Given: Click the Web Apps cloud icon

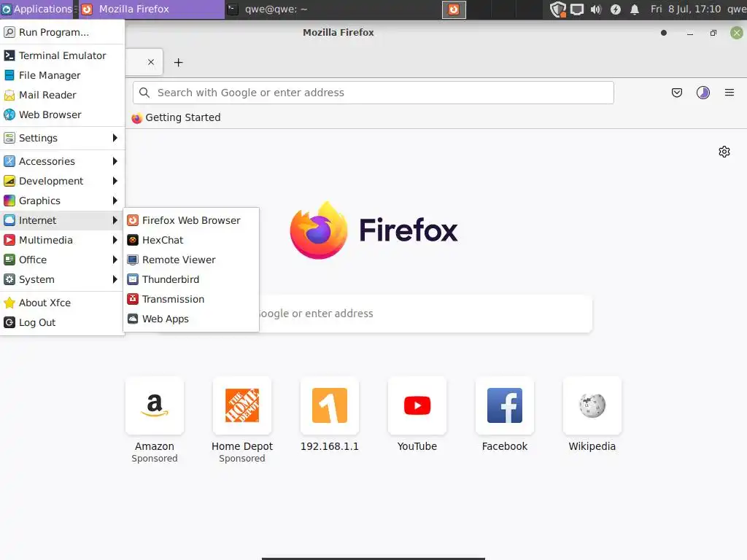Looking at the screenshot, I should (133, 319).
